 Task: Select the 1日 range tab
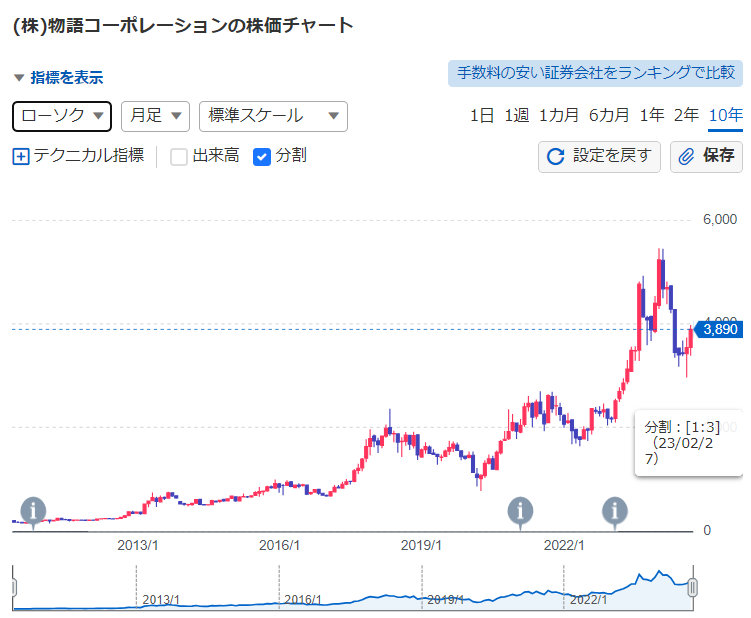click(481, 115)
